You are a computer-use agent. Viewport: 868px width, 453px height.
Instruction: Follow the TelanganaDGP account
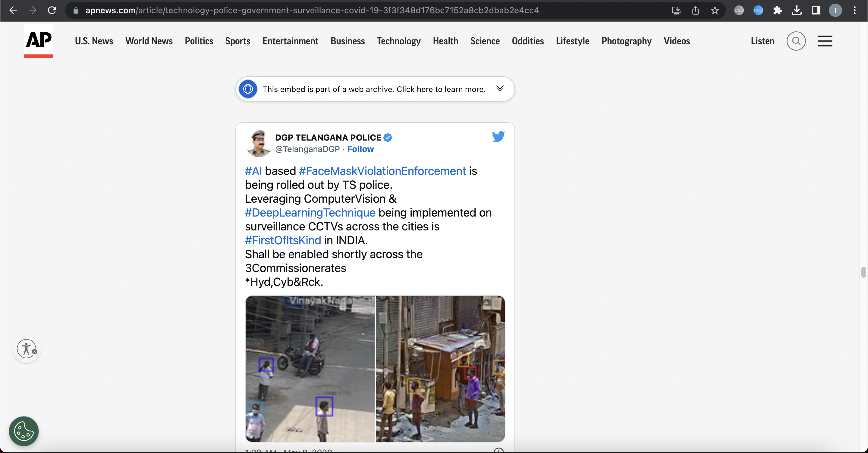click(x=360, y=149)
